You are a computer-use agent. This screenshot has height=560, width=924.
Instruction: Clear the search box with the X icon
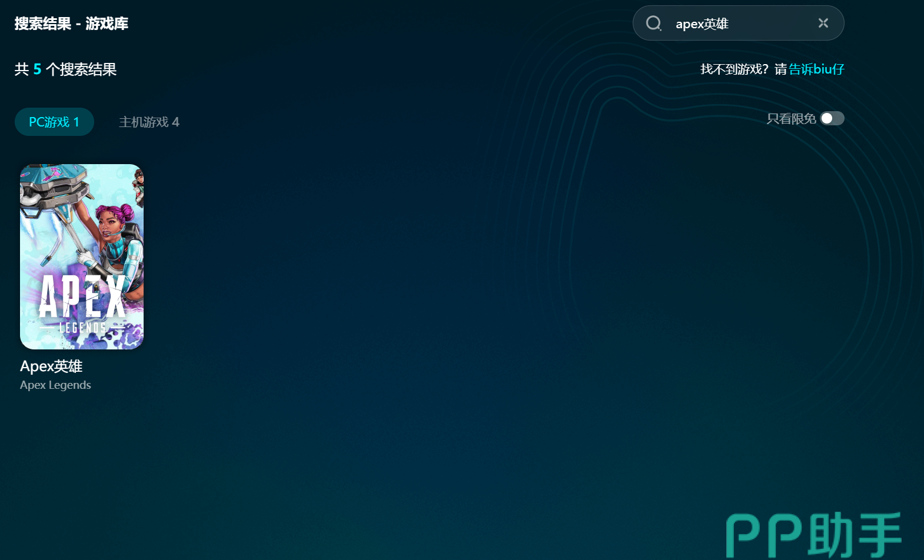[x=823, y=23]
